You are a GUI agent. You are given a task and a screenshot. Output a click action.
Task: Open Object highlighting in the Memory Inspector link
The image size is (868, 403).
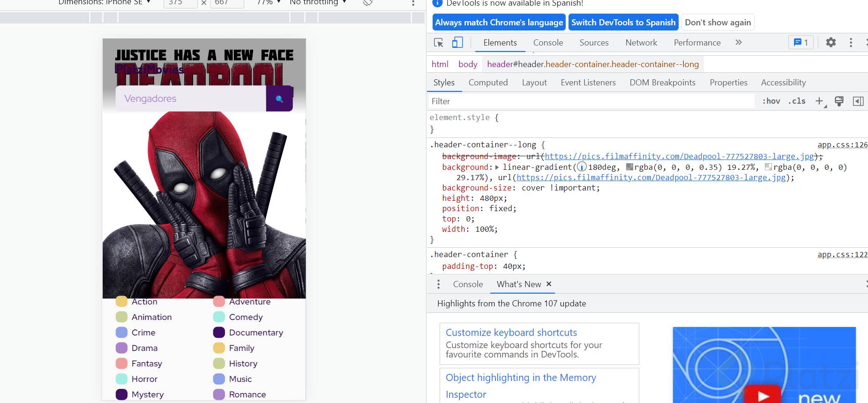pos(521,386)
